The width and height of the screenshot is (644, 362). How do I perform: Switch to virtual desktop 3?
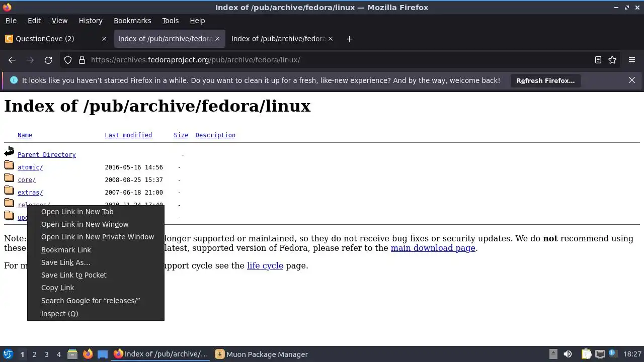click(46, 354)
